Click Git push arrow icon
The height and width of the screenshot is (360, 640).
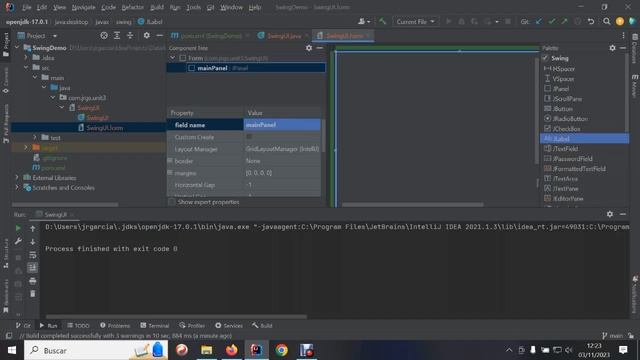[564, 21]
